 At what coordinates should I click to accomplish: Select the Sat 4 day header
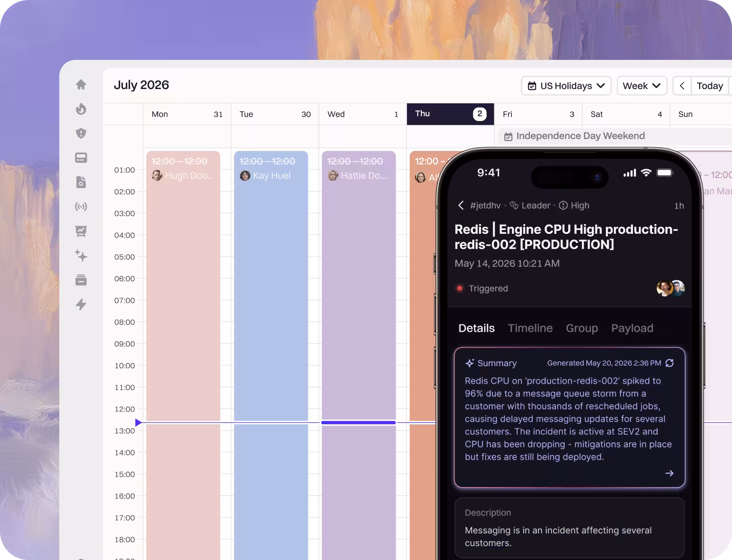click(x=626, y=114)
